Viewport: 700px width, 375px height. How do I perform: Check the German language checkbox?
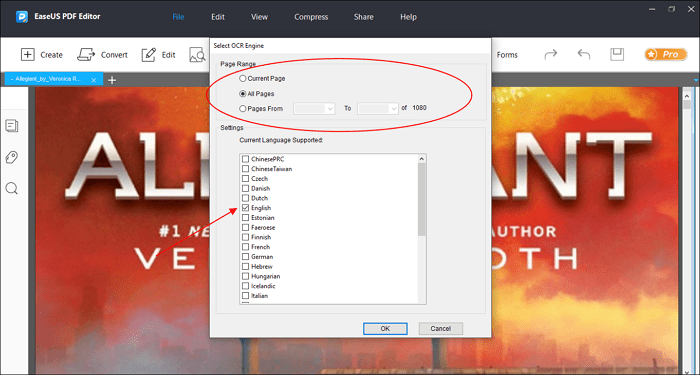point(245,257)
